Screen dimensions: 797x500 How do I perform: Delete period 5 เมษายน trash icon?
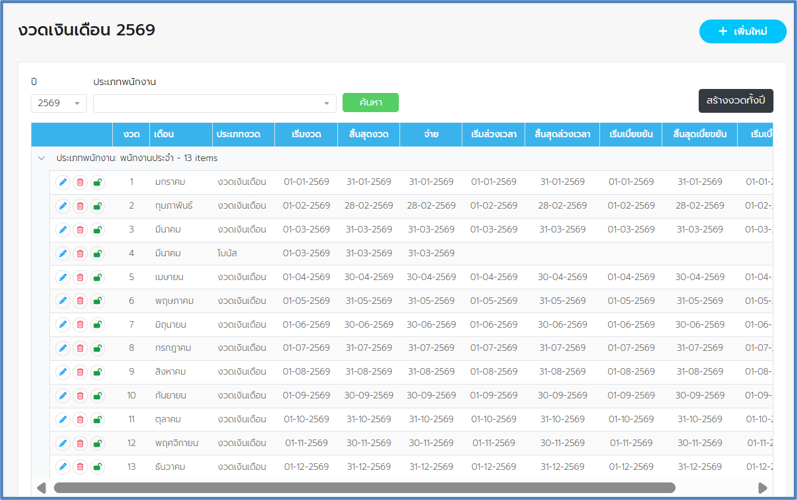click(x=80, y=277)
